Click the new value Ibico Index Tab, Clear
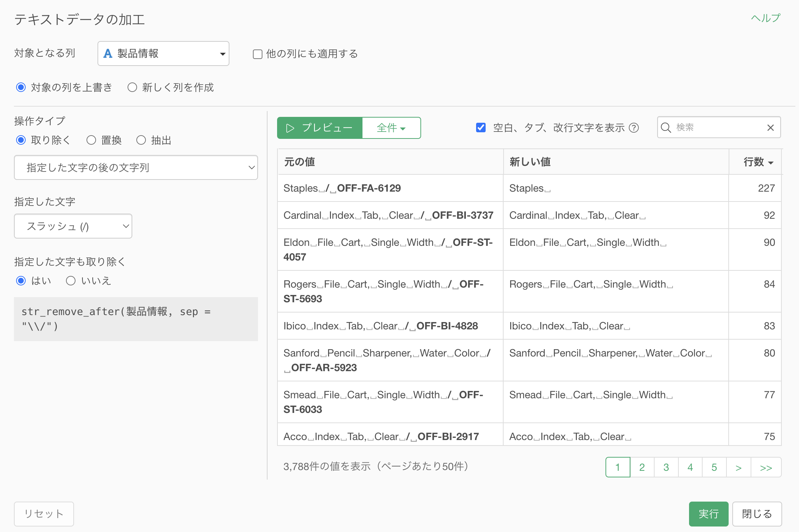Image resolution: width=799 pixels, height=532 pixels. pyautogui.click(x=616, y=326)
